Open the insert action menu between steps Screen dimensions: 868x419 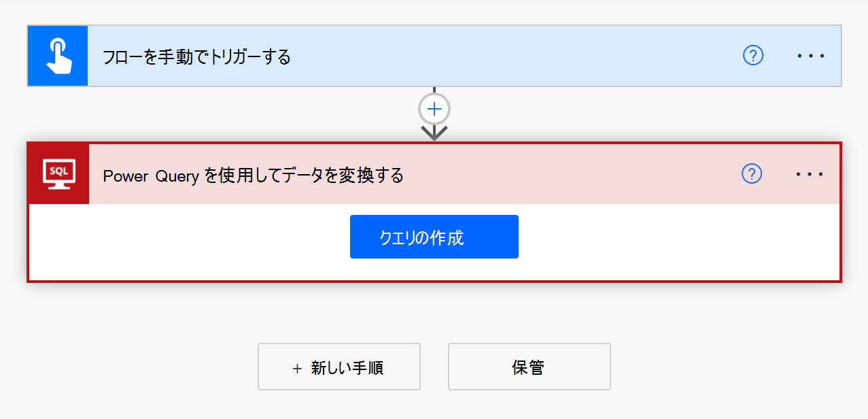[x=434, y=107]
